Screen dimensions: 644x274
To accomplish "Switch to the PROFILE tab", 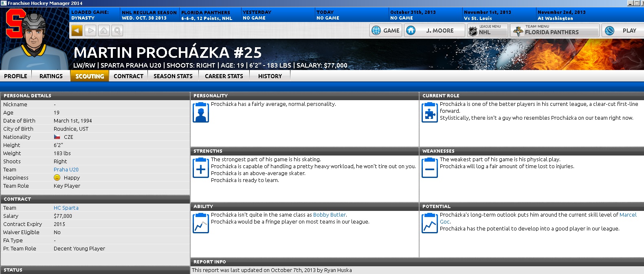I will click(x=15, y=76).
